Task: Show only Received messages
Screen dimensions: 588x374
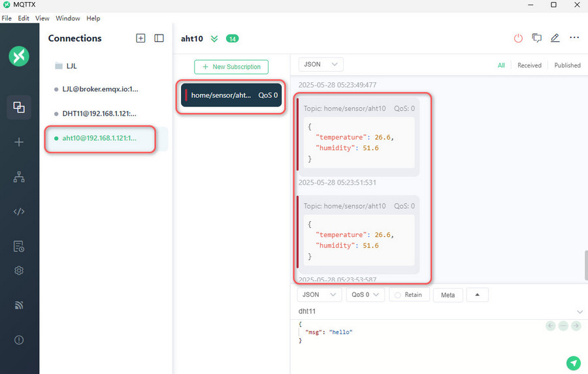Action: pyautogui.click(x=529, y=65)
